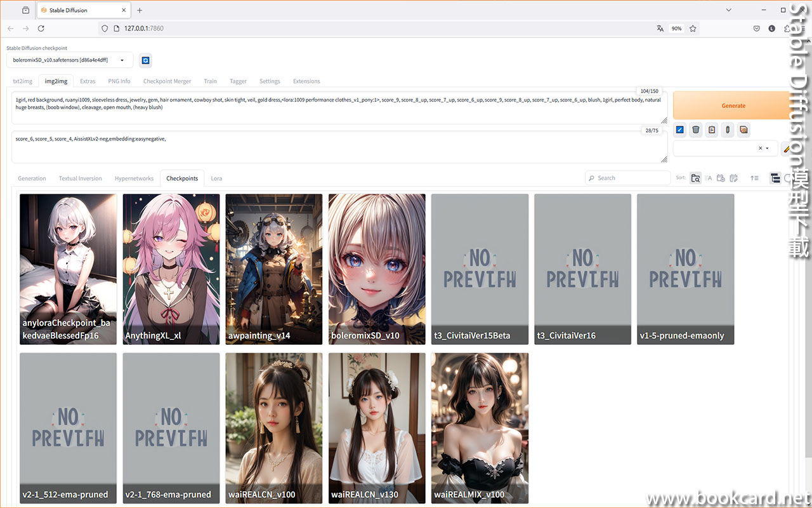812x508 pixels.
Task: Open the Lora tab
Action: click(x=216, y=178)
